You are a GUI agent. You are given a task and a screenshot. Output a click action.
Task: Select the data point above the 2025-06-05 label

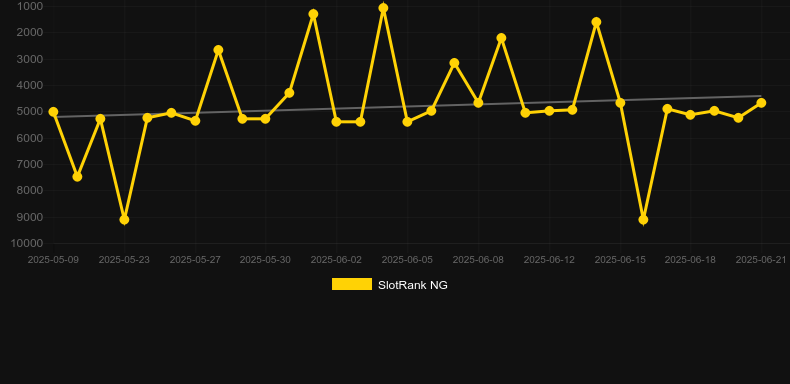[x=407, y=122]
